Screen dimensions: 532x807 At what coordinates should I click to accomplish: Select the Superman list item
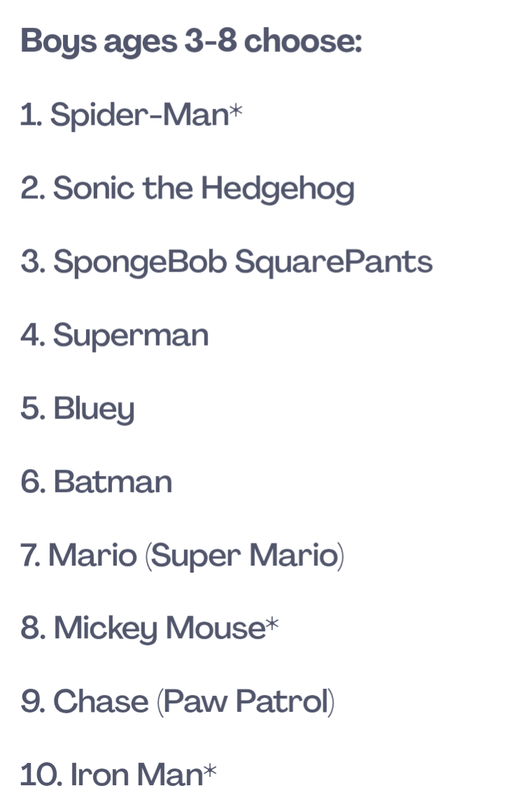pyautogui.click(x=115, y=336)
